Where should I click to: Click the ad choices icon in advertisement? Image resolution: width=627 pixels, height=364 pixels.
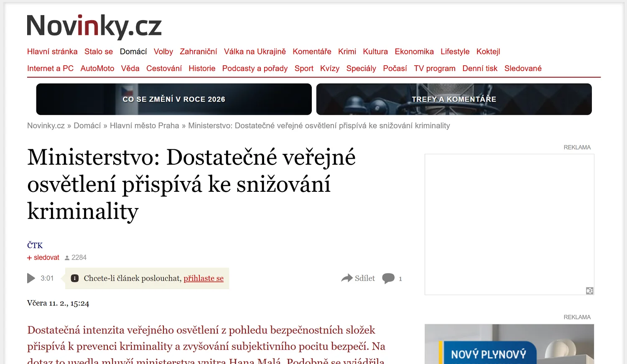click(x=589, y=291)
